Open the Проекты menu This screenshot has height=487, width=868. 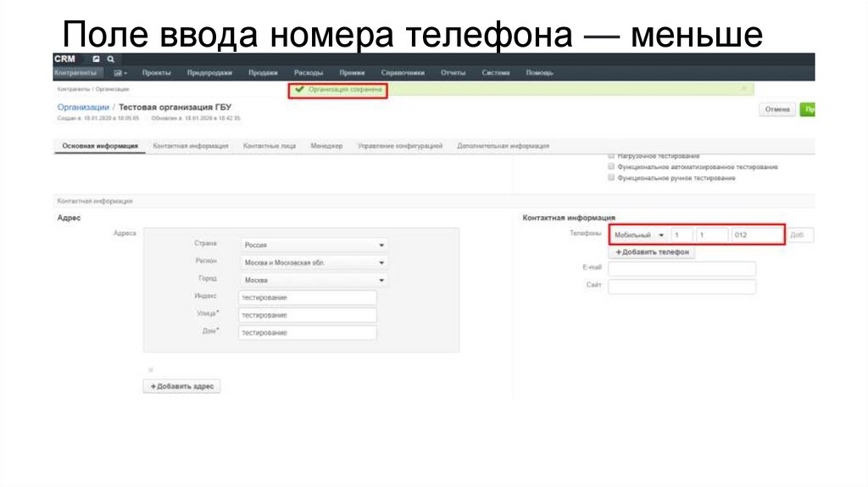tap(157, 73)
